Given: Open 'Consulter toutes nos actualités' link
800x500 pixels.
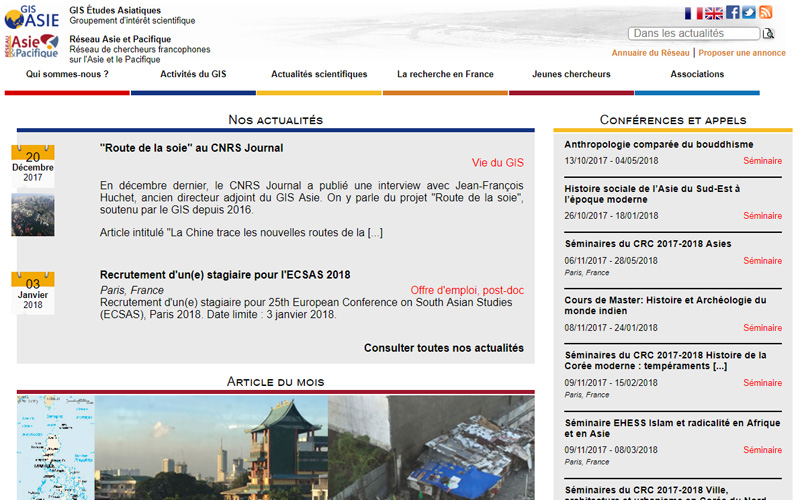Looking at the screenshot, I should tap(443, 348).
